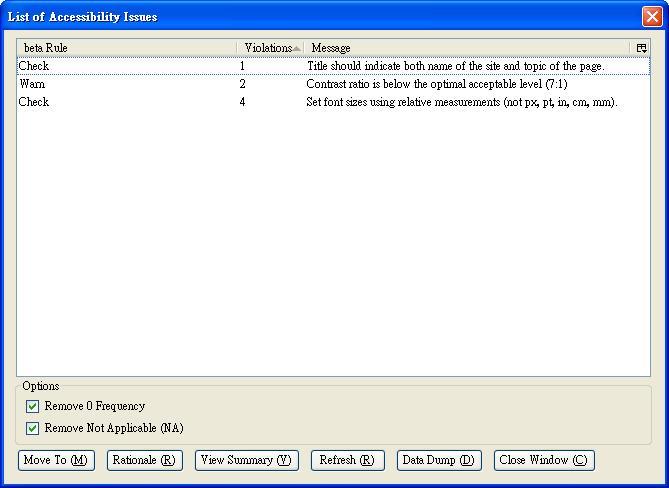Click the violations count 2 cell
The height and width of the screenshot is (488, 669).
[x=242, y=84]
